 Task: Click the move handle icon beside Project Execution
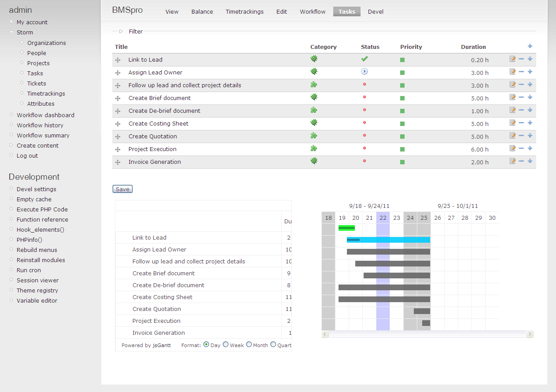[118, 149]
